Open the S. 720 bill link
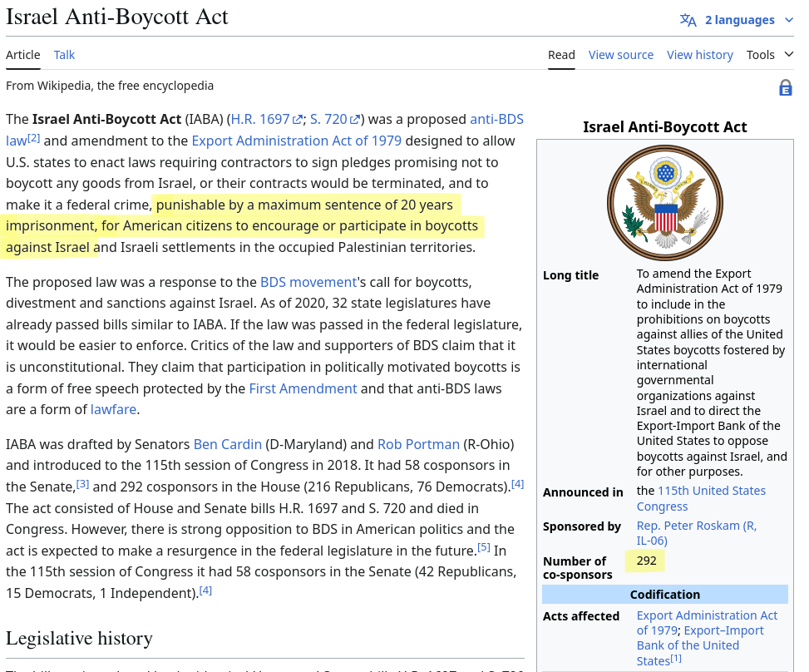 coord(328,119)
